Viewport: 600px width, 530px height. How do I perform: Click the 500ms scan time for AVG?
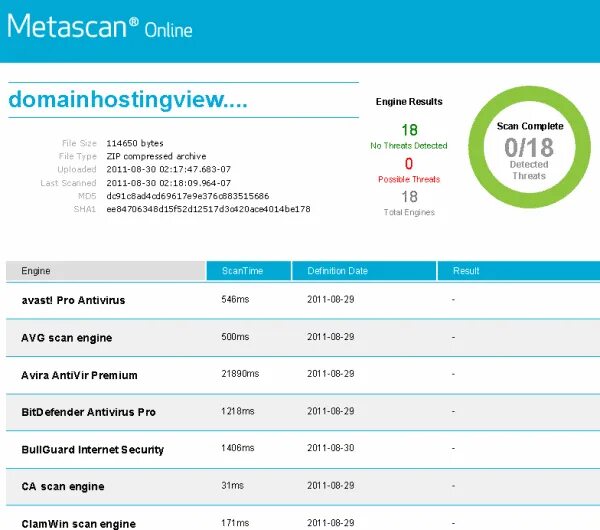(235, 337)
